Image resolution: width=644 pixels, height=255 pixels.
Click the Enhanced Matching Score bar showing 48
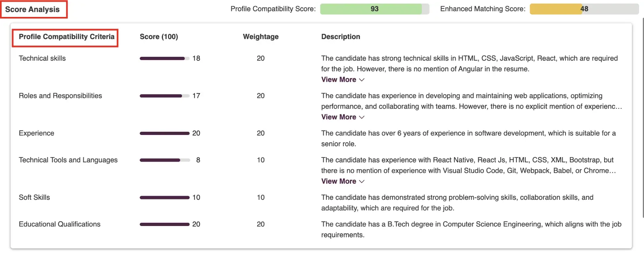tap(584, 9)
